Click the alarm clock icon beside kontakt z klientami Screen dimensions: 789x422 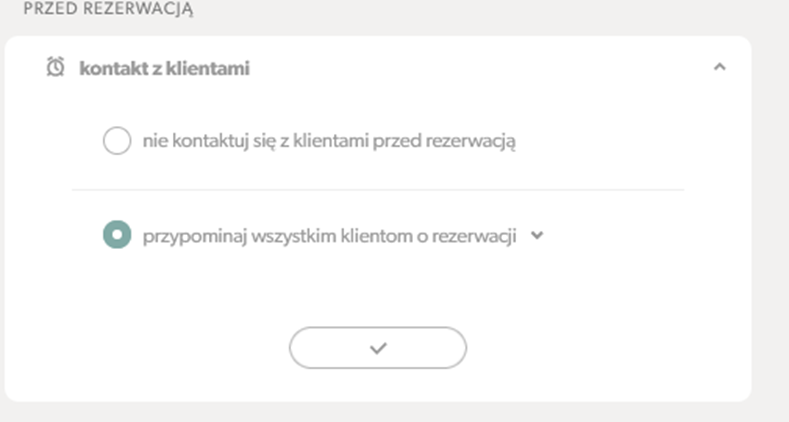coord(55,67)
